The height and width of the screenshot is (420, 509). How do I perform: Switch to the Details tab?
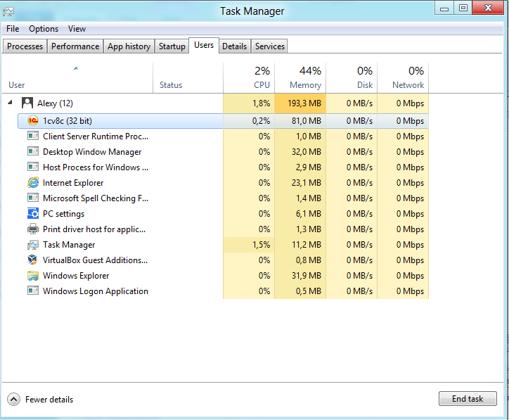coord(234,46)
